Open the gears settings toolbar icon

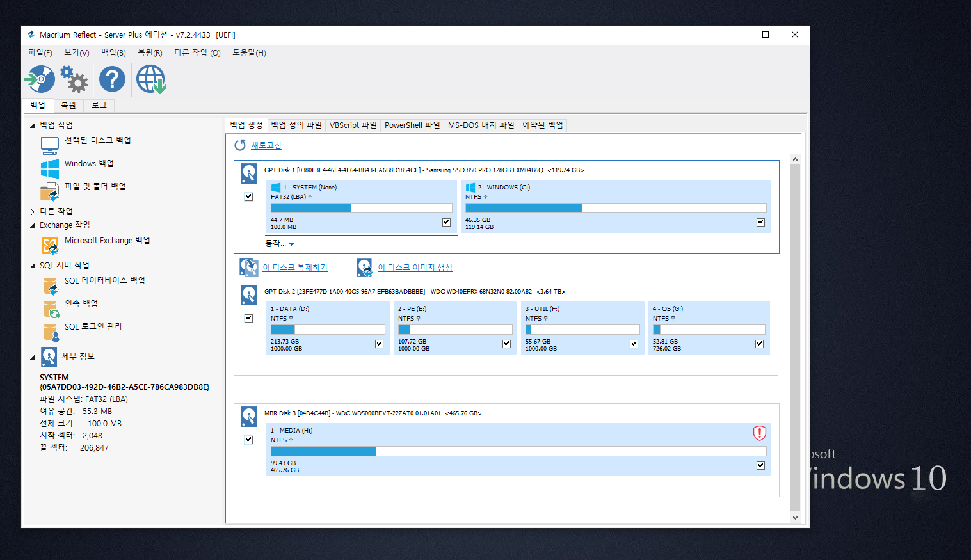(74, 79)
